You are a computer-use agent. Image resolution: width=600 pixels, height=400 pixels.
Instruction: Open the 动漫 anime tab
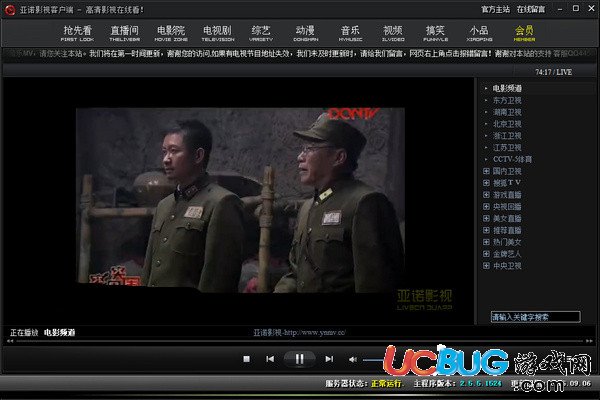305,33
